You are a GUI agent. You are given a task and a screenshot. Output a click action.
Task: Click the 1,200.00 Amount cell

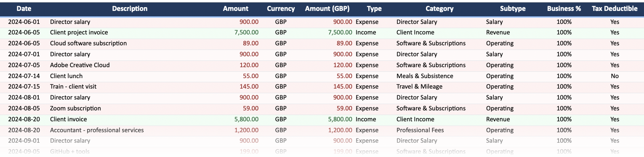(x=246, y=130)
